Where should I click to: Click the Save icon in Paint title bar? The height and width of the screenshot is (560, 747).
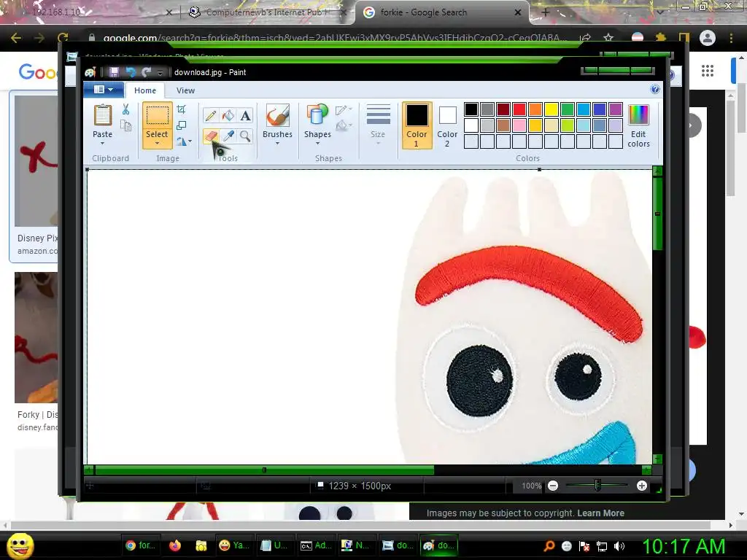[x=114, y=72]
